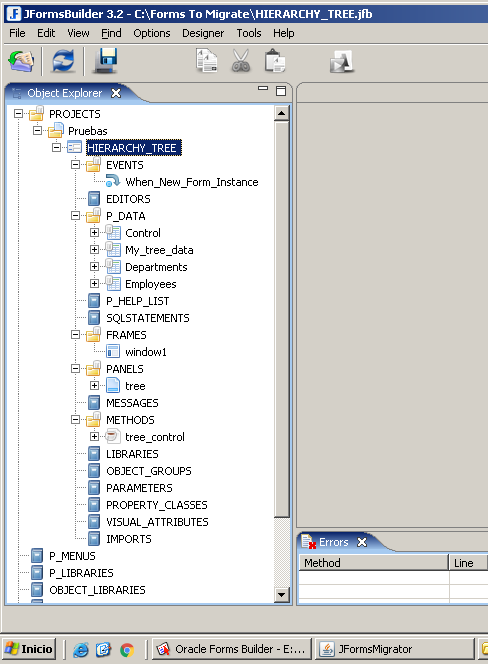Expand the tree_control method node
Screen dimensions: 488x664
point(94,436)
